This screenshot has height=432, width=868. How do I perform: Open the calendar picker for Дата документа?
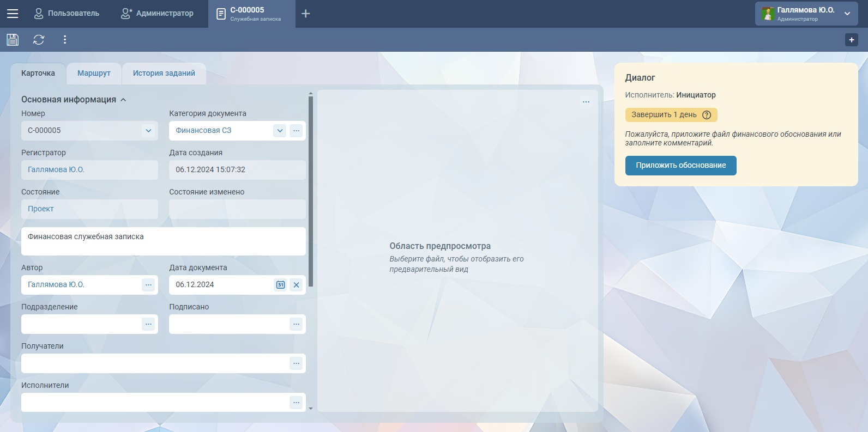pos(280,285)
